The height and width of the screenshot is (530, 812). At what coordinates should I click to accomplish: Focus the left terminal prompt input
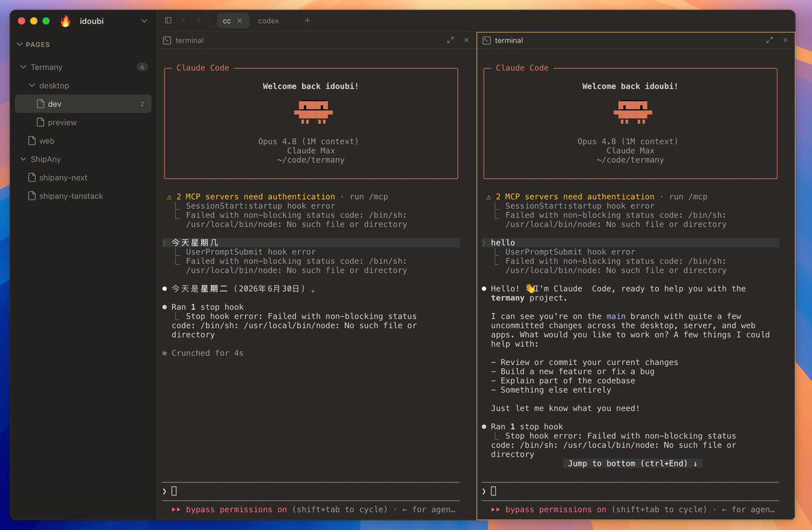(311, 491)
